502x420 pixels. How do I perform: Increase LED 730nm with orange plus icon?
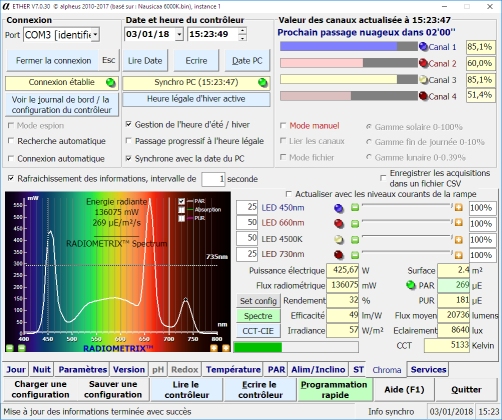point(459,255)
